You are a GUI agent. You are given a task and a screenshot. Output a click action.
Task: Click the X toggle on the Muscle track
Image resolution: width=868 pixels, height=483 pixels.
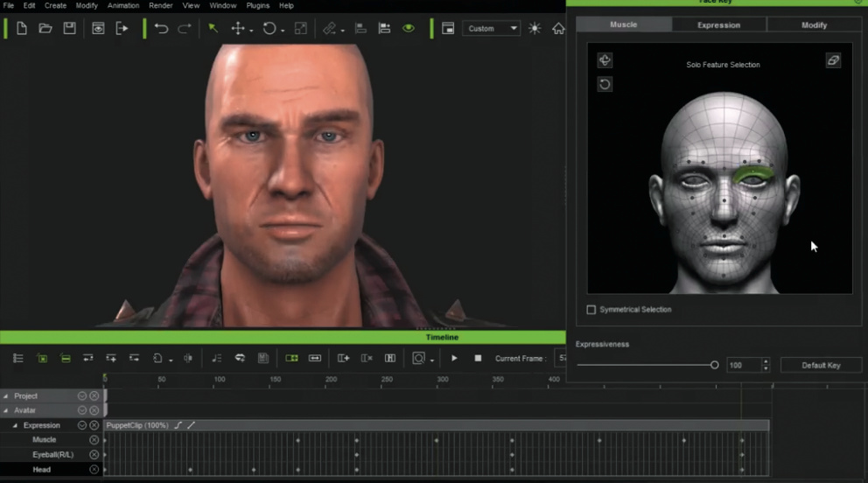94,440
